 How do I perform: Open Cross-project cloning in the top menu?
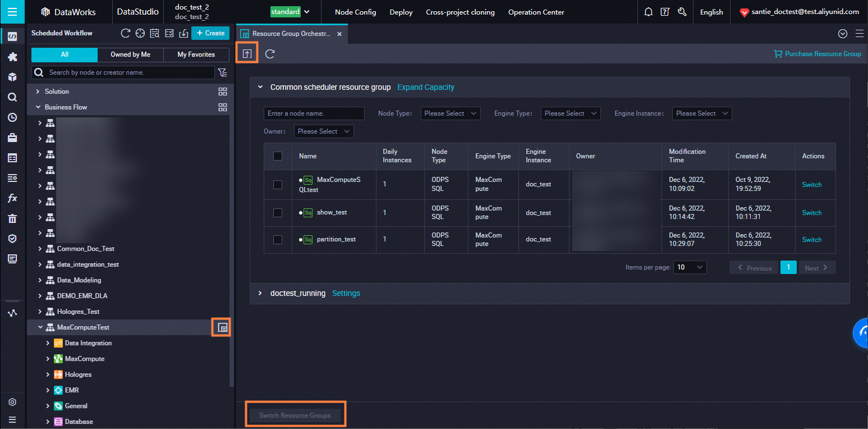[x=461, y=12]
